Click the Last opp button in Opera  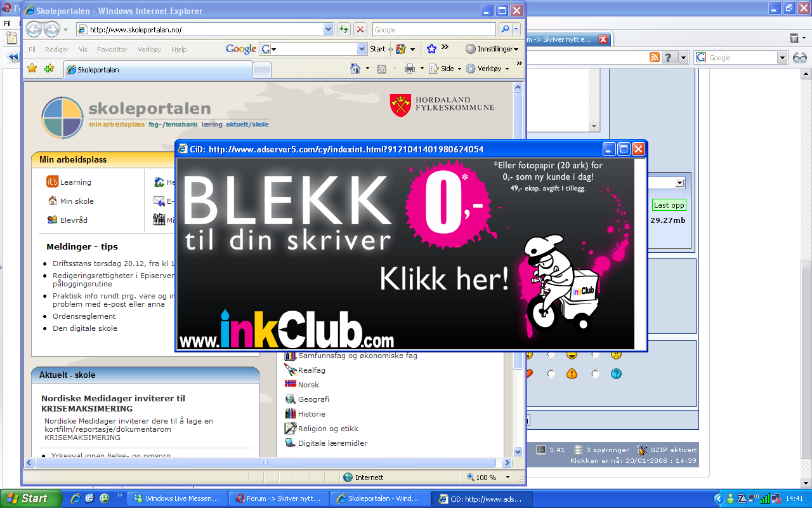[x=669, y=205]
